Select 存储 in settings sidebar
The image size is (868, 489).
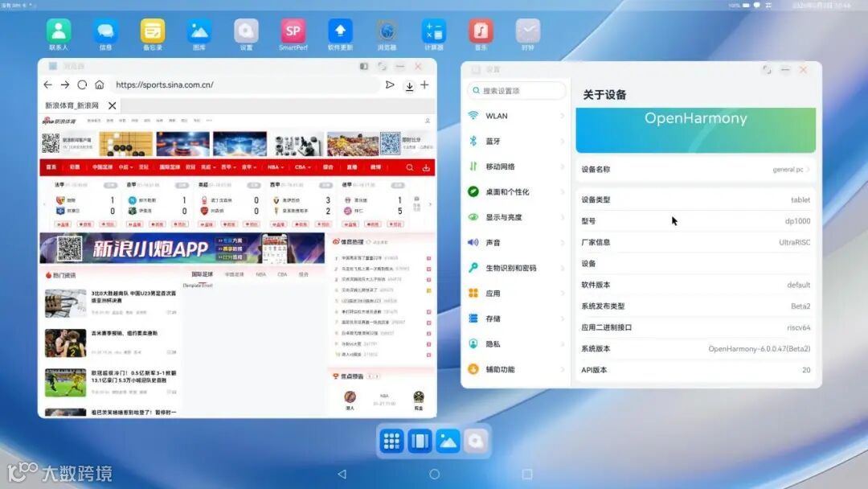[x=516, y=318]
